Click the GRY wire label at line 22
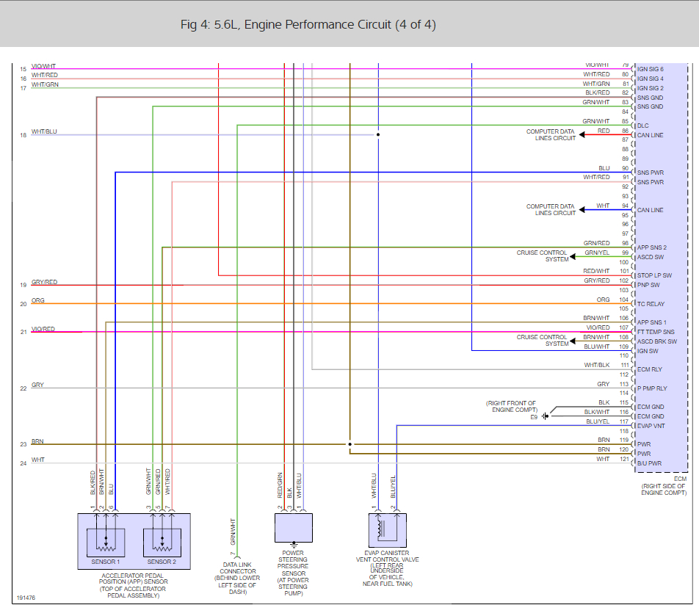Viewport: 699px width, 616px height. click(x=37, y=385)
